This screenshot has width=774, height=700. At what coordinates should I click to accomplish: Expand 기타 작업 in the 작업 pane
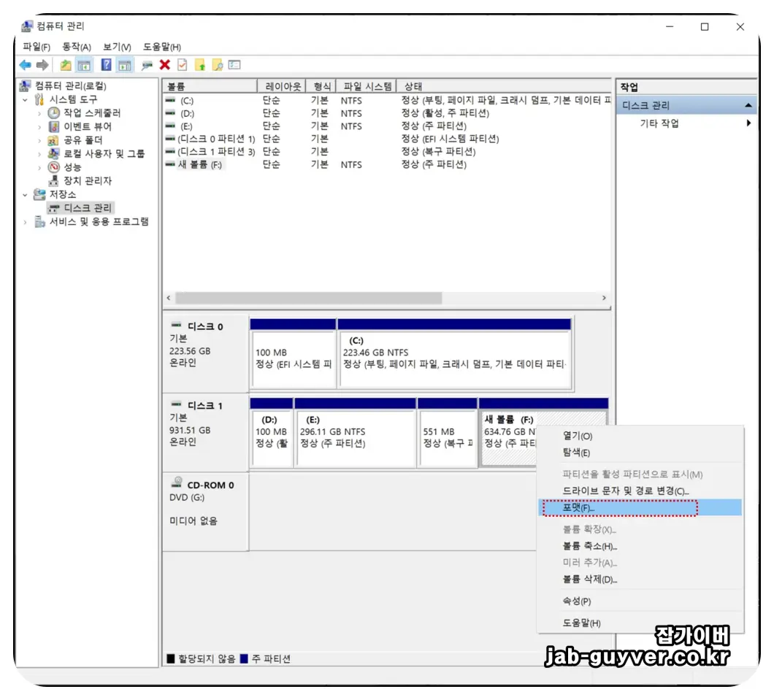[749, 122]
